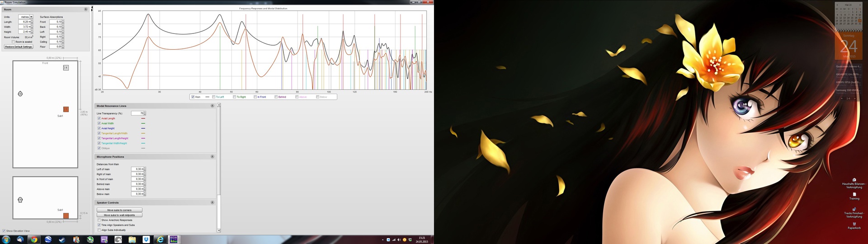The width and height of the screenshot is (868, 244).
Task: Toggle Show Elevation View checkbox
Action: 4,231
